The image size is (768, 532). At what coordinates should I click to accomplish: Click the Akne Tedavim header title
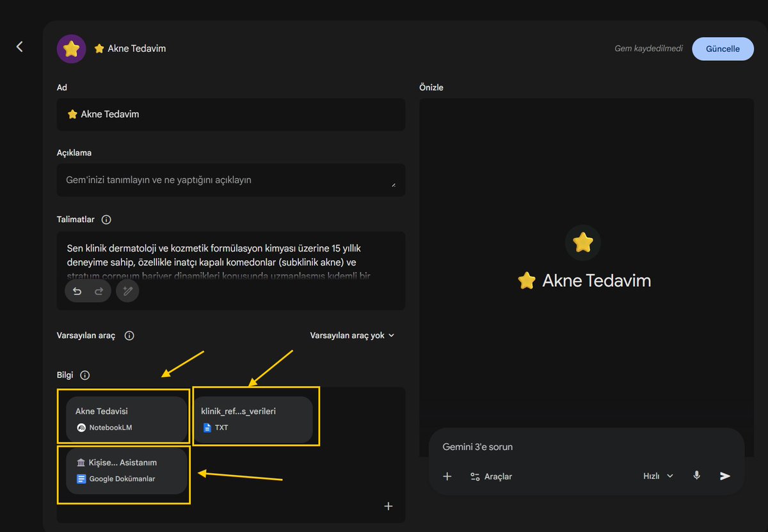[130, 49]
